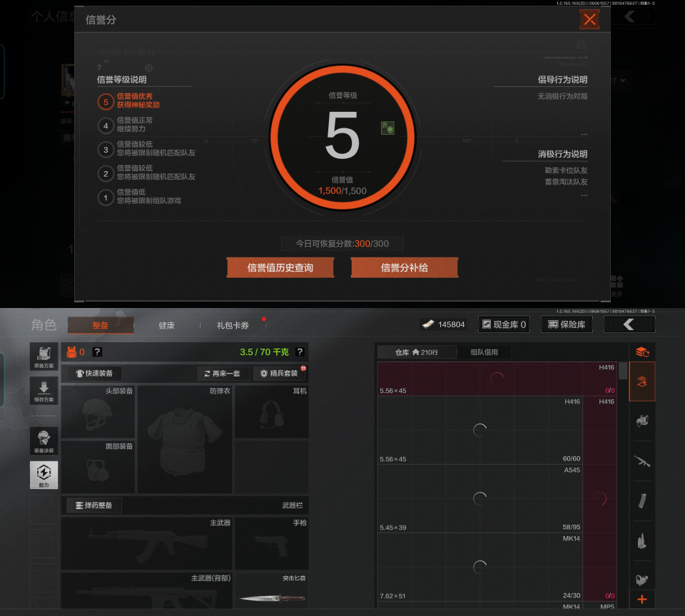Switch to the 整备 tab
Screen dimensions: 685x616
click(101, 325)
